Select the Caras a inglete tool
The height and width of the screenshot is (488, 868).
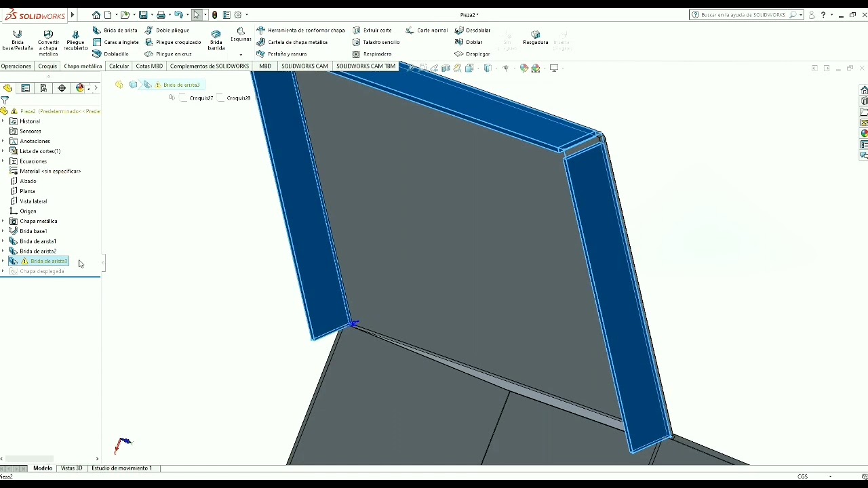click(116, 42)
